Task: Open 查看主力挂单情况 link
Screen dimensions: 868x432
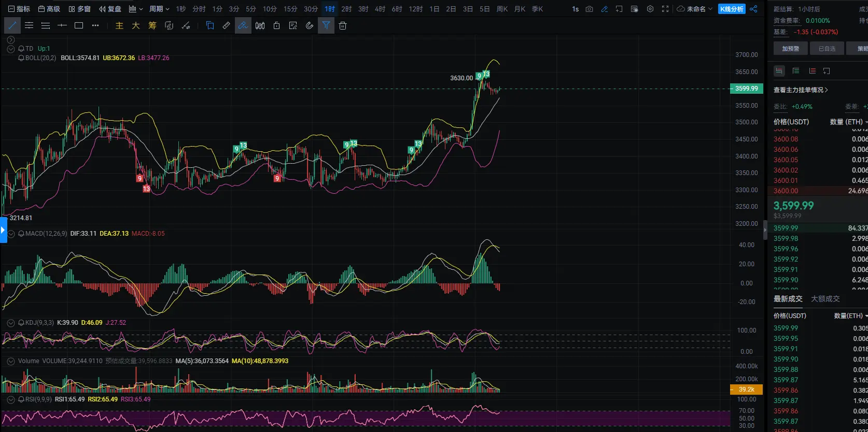Action: (801, 90)
